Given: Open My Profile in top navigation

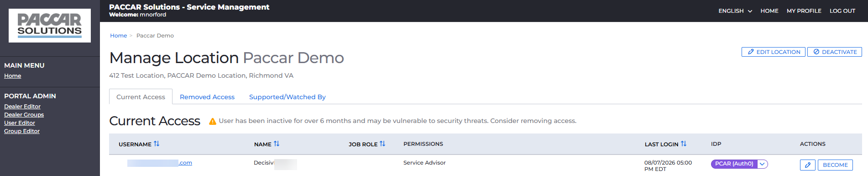Looking at the screenshot, I should click(x=804, y=11).
